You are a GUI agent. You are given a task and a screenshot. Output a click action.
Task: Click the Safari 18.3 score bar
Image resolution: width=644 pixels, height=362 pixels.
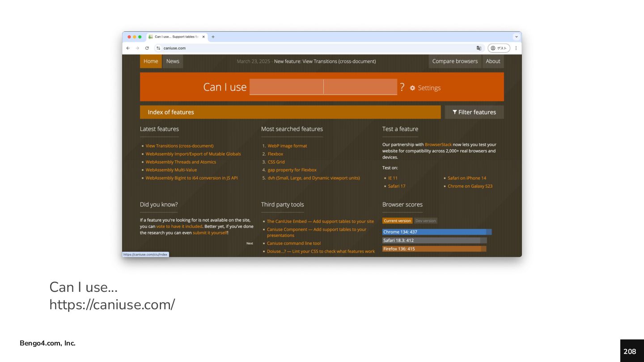click(x=435, y=240)
